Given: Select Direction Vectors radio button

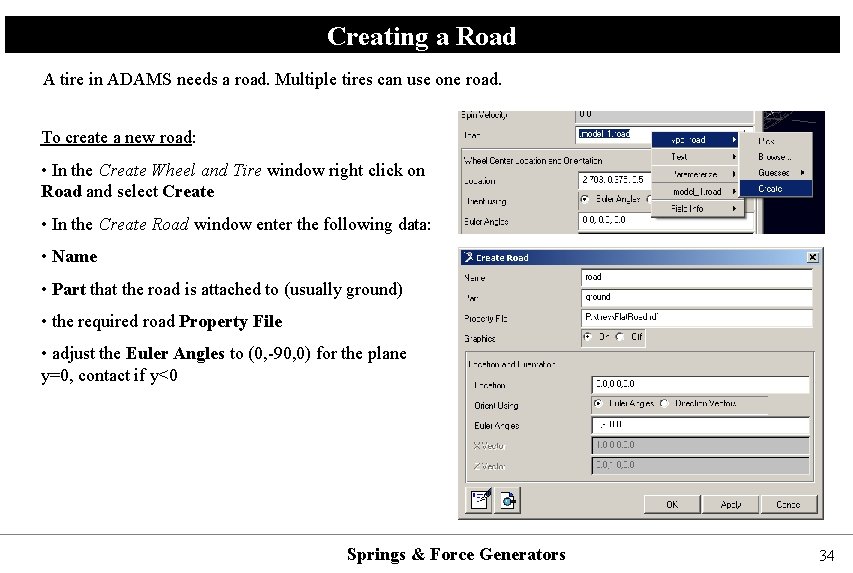Looking at the screenshot, I should coord(664,403).
